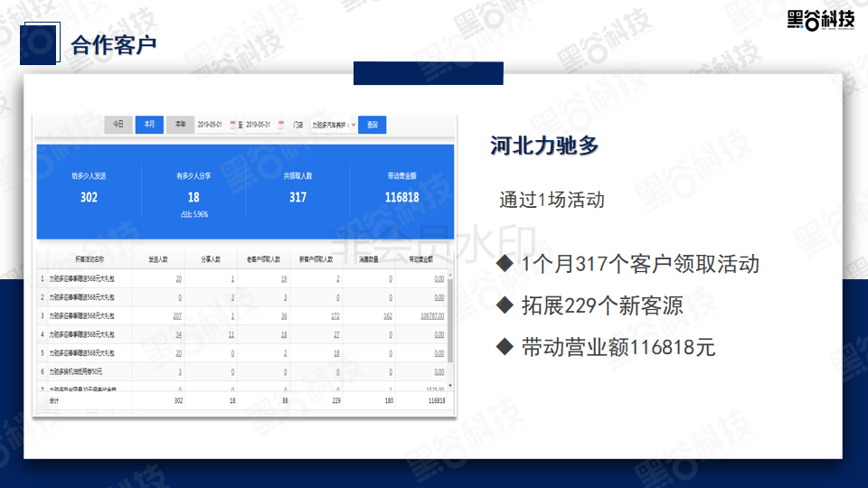Click the 116818 total in the 合计 row
Viewport: 868px width, 488px height.
(x=436, y=400)
